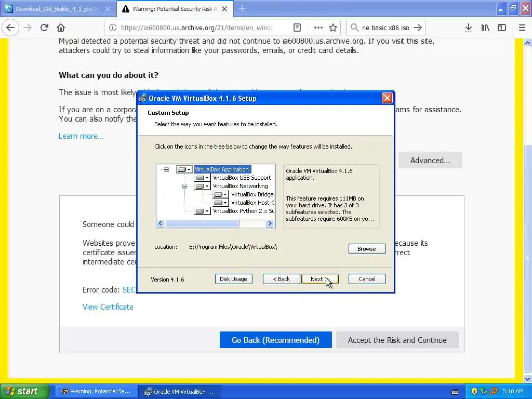Click Advanced... on the warning page
Image resolution: width=532 pixels, height=399 pixels.
click(x=430, y=160)
